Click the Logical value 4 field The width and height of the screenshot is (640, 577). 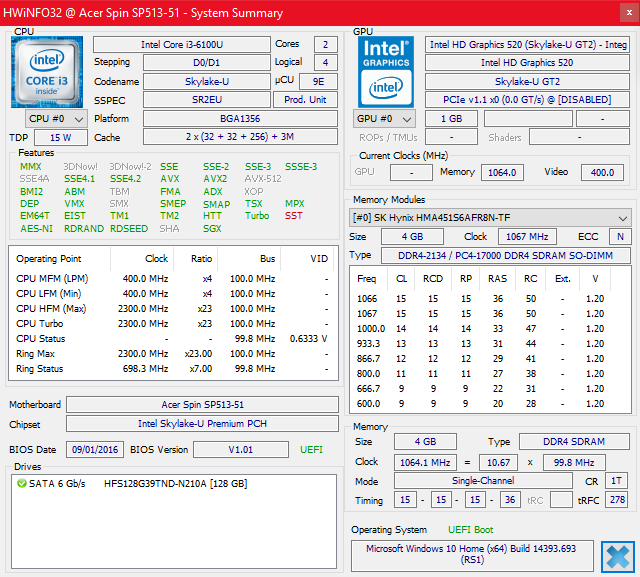[326, 63]
